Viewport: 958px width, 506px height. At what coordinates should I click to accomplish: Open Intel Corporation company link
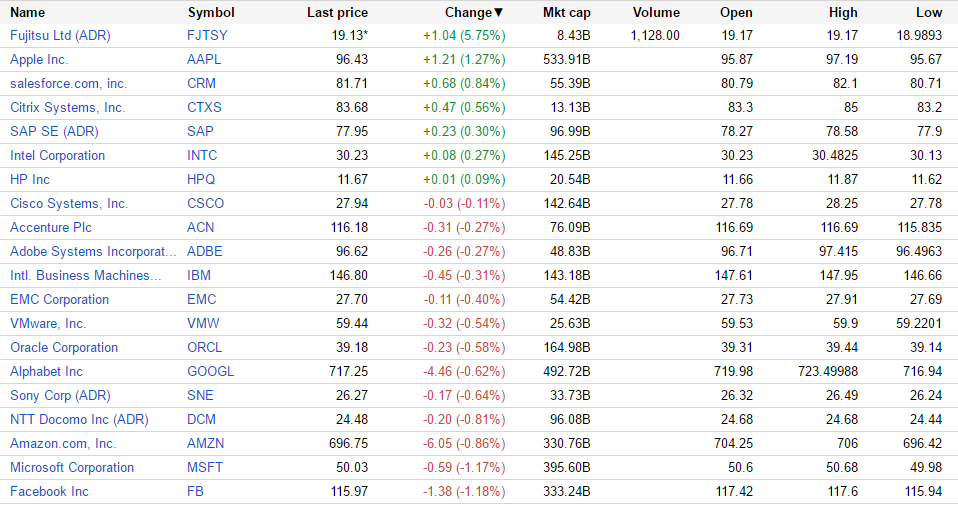pos(57,155)
